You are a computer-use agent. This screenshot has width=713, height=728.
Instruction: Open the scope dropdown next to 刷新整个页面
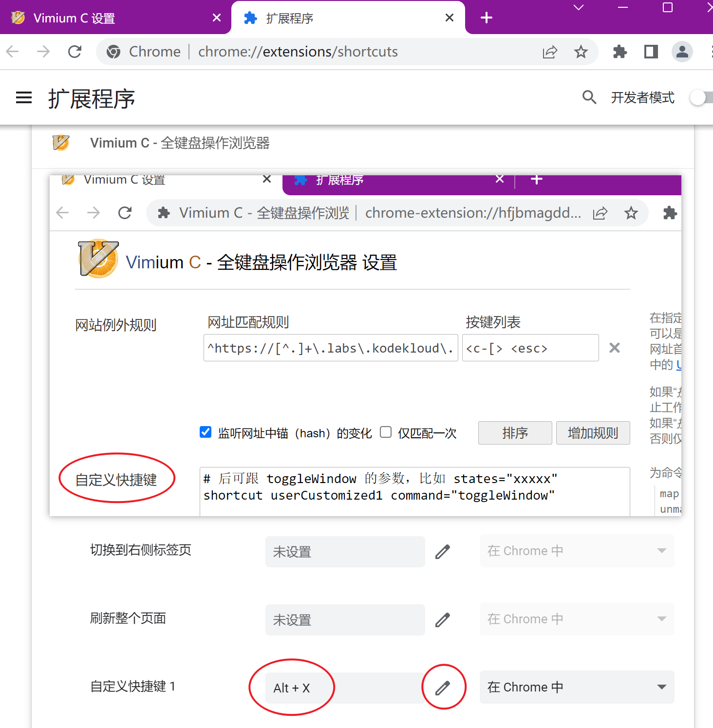pos(577,619)
